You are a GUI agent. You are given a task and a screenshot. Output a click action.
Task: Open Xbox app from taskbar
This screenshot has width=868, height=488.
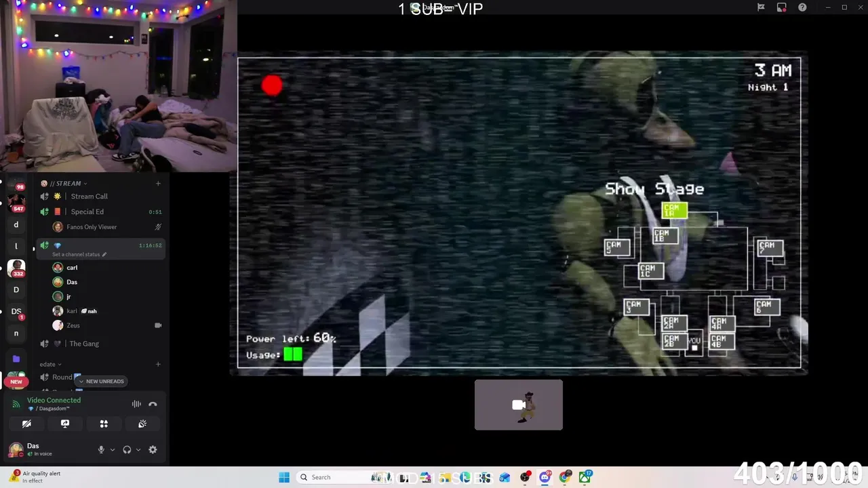[585, 477]
